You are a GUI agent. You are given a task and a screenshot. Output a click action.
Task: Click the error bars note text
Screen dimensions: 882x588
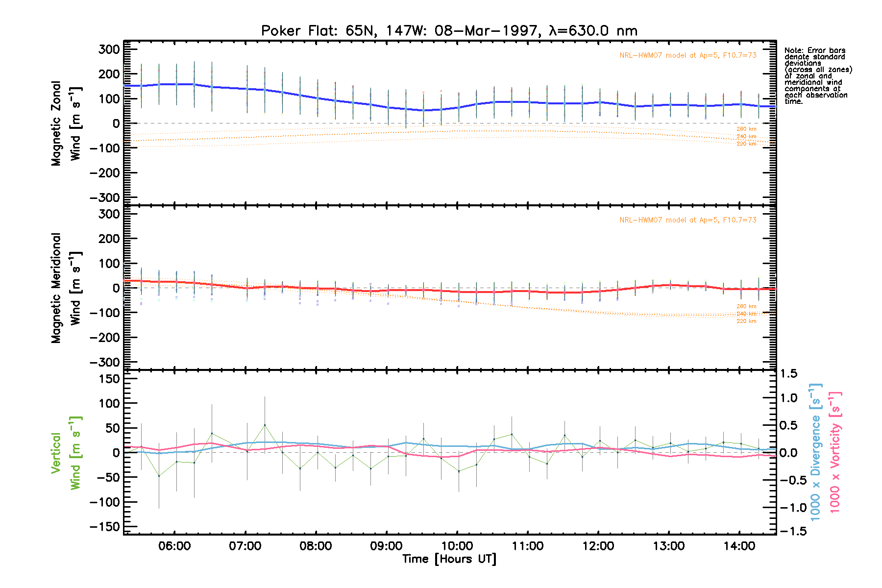pyautogui.click(x=817, y=76)
